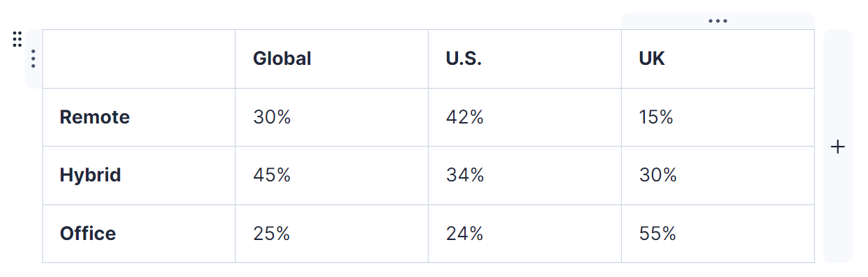Image resolution: width=868 pixels, height=277 pixels.
Task: Open the UK column three-dot options
Action: 717,21
